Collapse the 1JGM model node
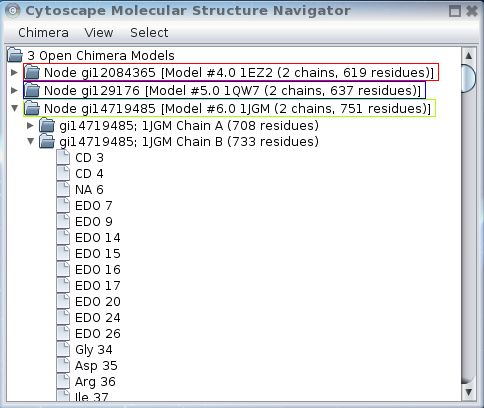484x408 pixels. coord(14,108)
